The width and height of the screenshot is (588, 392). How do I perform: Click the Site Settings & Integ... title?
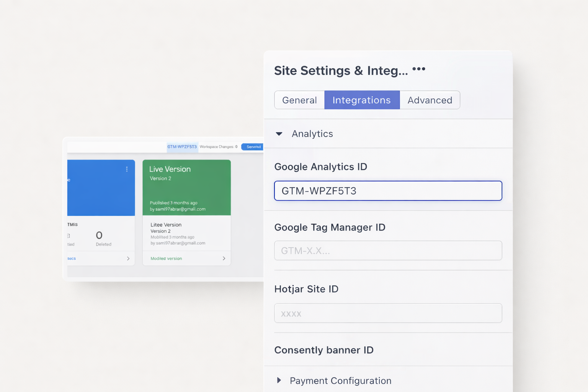(341, 70)
